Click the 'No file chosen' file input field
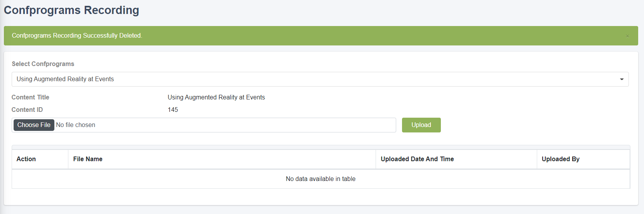644x214 pixels. click(204, 125)
